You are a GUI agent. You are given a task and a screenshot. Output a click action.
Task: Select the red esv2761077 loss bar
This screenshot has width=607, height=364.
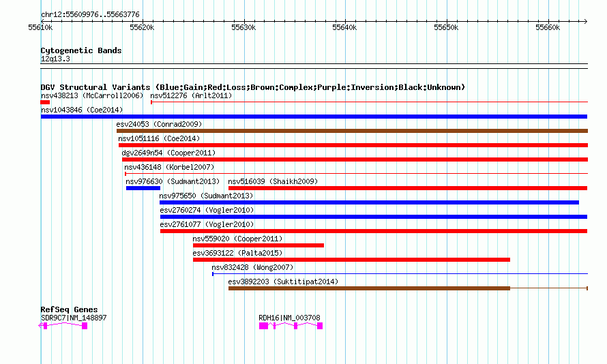374,231
